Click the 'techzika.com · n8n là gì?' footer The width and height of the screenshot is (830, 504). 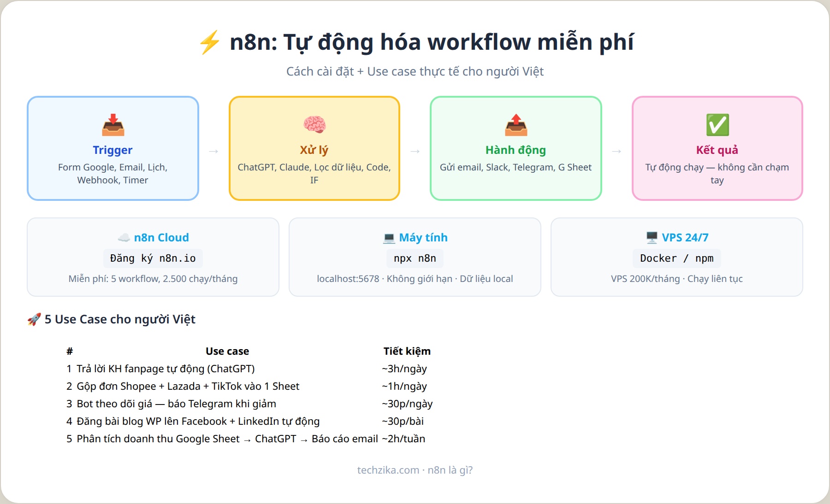coord(415,470)
